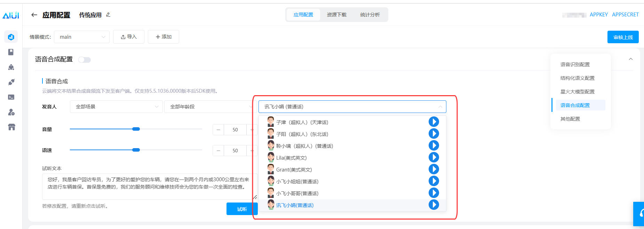Toggle the 语音合成配置 switch
Viewport: 644px width, 229px height.
click(x=85, y=60)
